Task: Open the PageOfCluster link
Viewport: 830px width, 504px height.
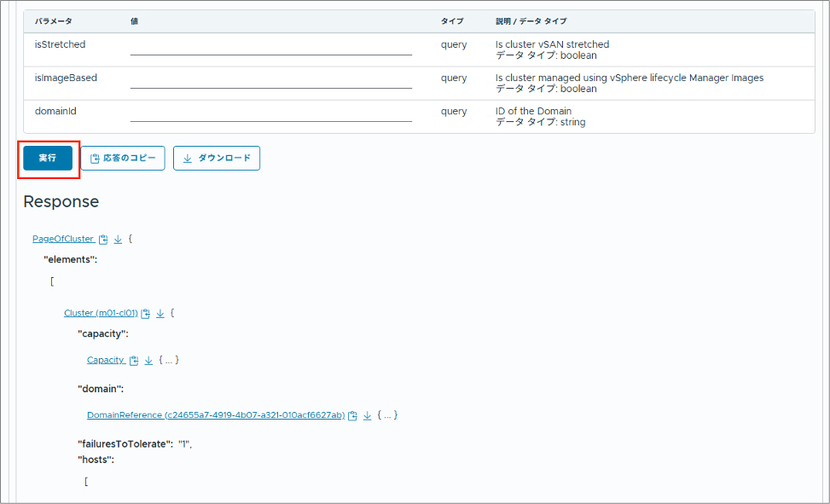Action: 63,239
